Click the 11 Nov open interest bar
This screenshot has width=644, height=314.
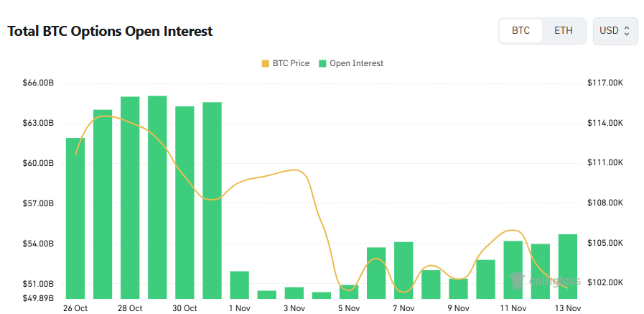pyautogui.click(x=513, y=269)
